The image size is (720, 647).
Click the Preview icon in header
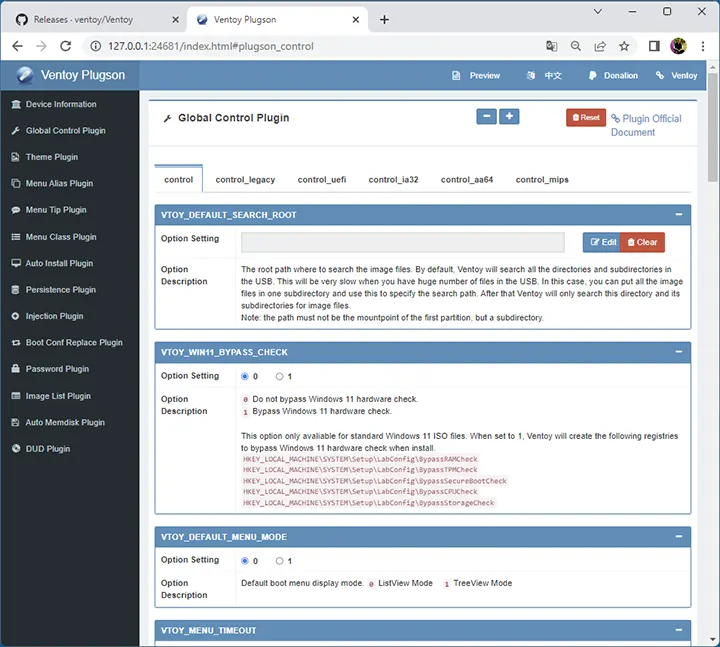pyautogui.click(x=456, y=76)
